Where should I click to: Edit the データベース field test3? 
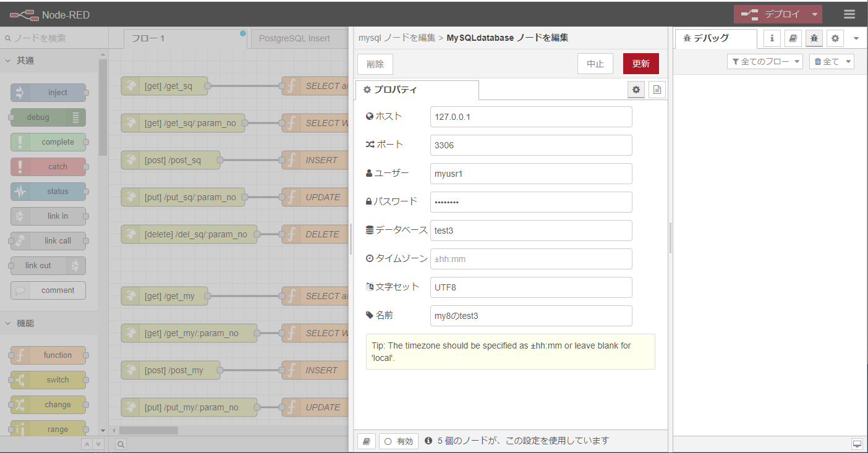coord(531,231)
